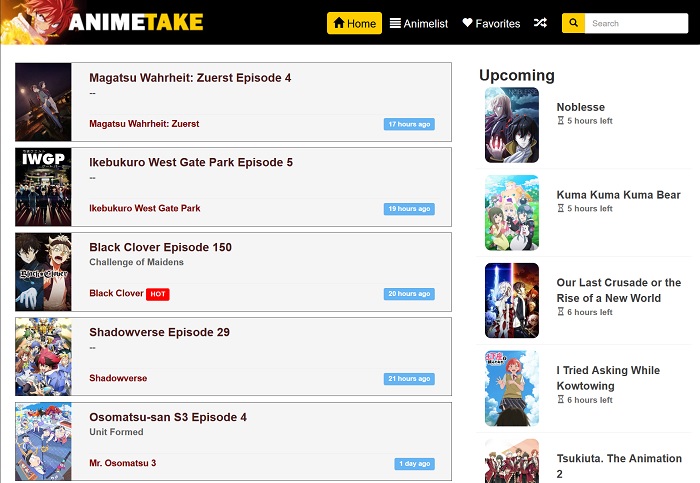Click the 1 day ago badge

[414, 464]
